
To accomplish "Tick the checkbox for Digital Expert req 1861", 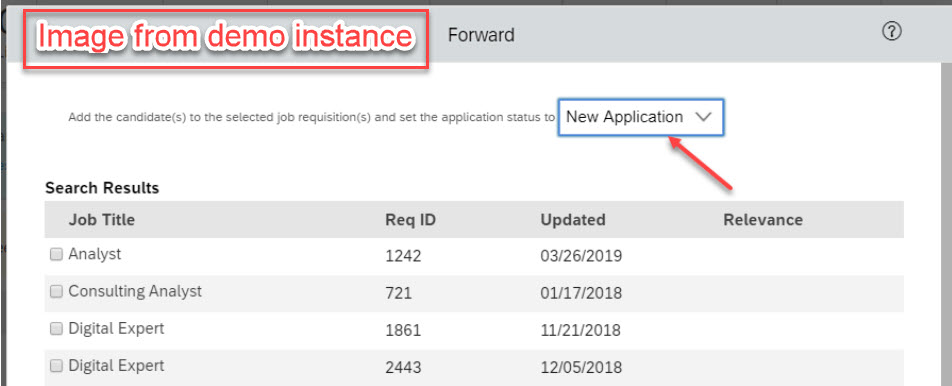I will click(x=56, y=329).
